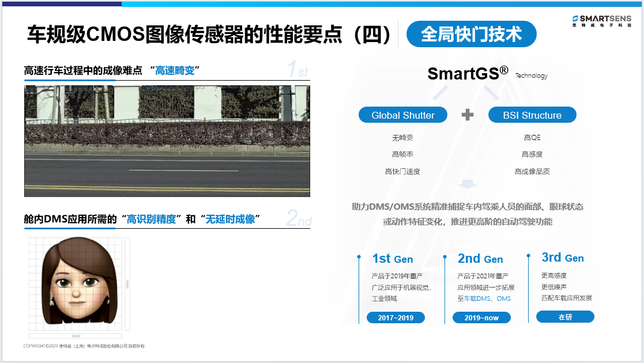Screen dimensions: 644x363
Task: Click the 无畸变 text
Action: [402, 138]
